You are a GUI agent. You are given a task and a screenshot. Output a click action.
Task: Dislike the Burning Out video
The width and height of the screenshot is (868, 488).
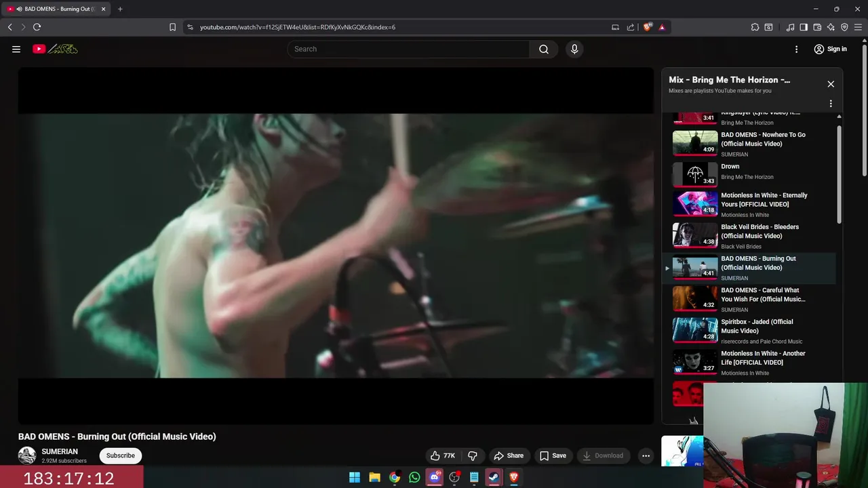tap(473, 455)
